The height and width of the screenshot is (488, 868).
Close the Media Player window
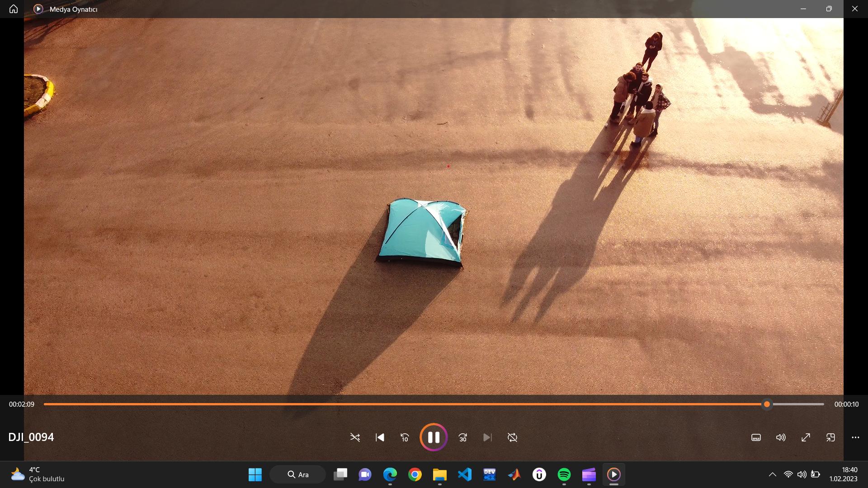click(x=855, y=9)
